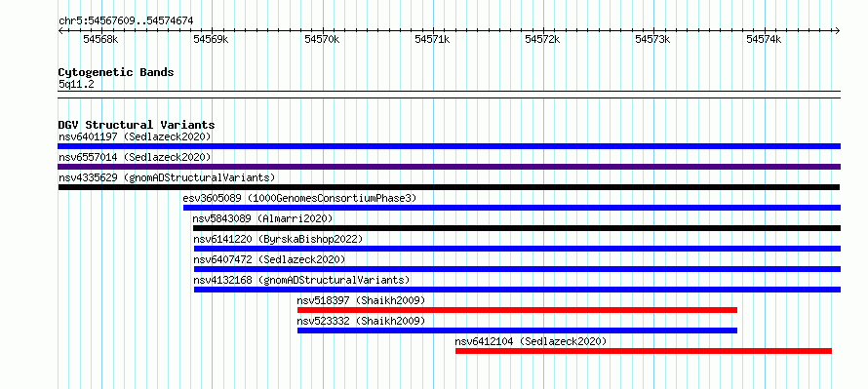Image resolution: width=868 pixels, height=389 pixels.
Task: Click the 54570k ruler label
Action: coord(322,39)
